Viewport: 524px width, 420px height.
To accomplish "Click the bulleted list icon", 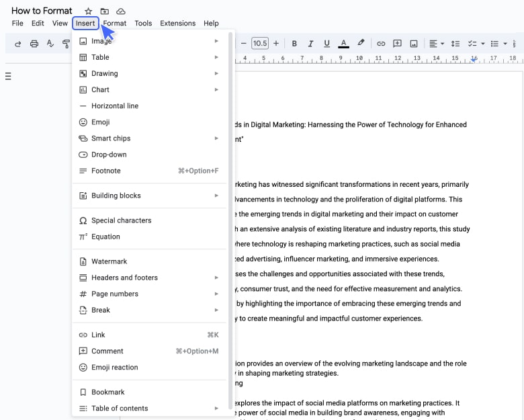I will click(x=494, y=44).
